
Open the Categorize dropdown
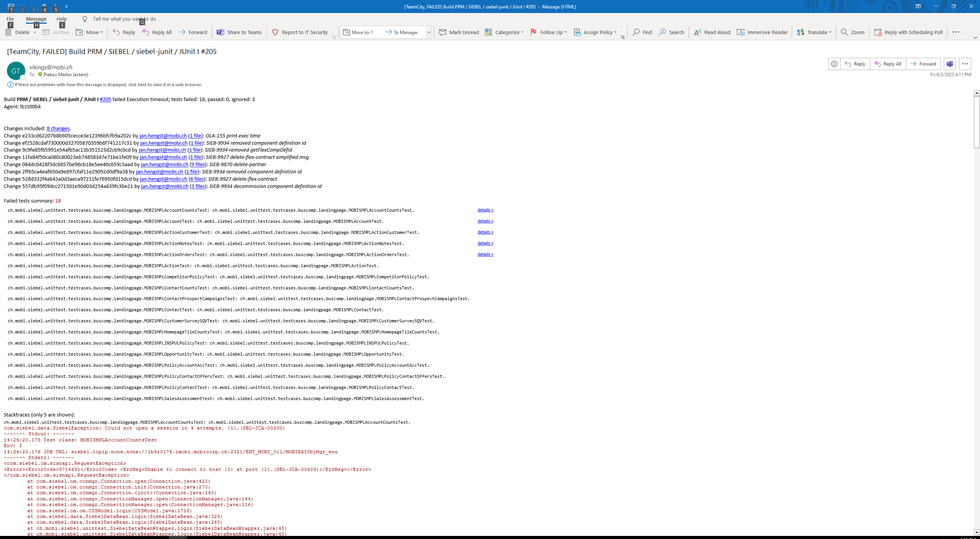tap(504, 32)
